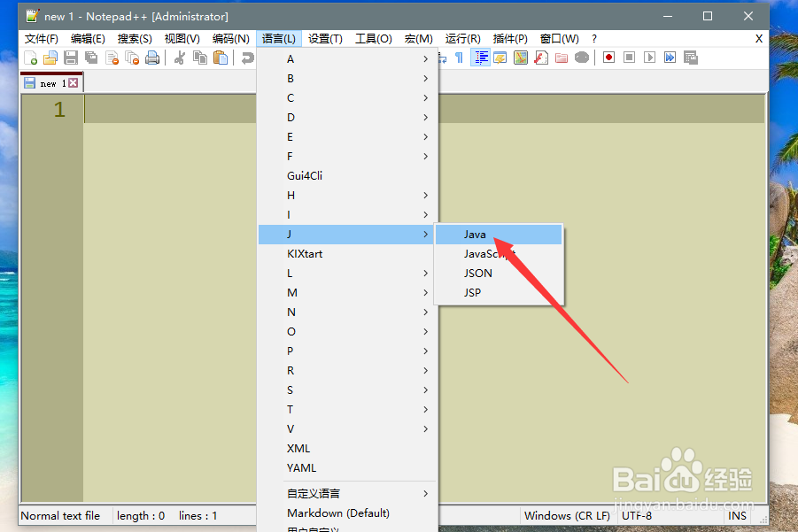Expand the A languages submenu
This screenshot has height=532, width=798.
[347, 59]
